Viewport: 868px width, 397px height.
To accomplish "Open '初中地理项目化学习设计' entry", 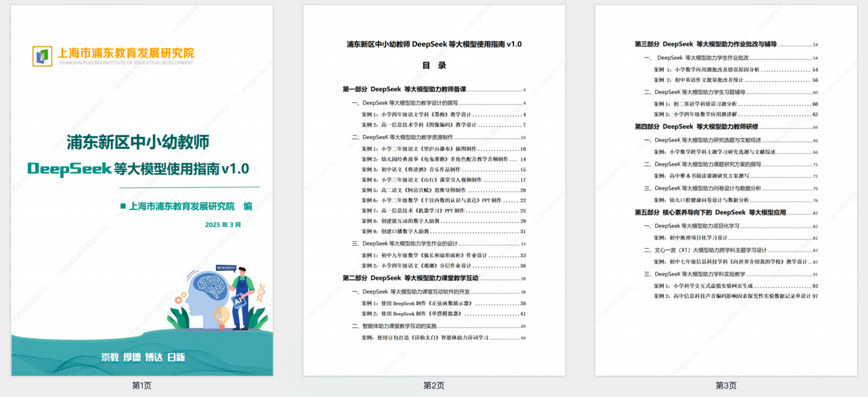I will click(x=736, y=238).
